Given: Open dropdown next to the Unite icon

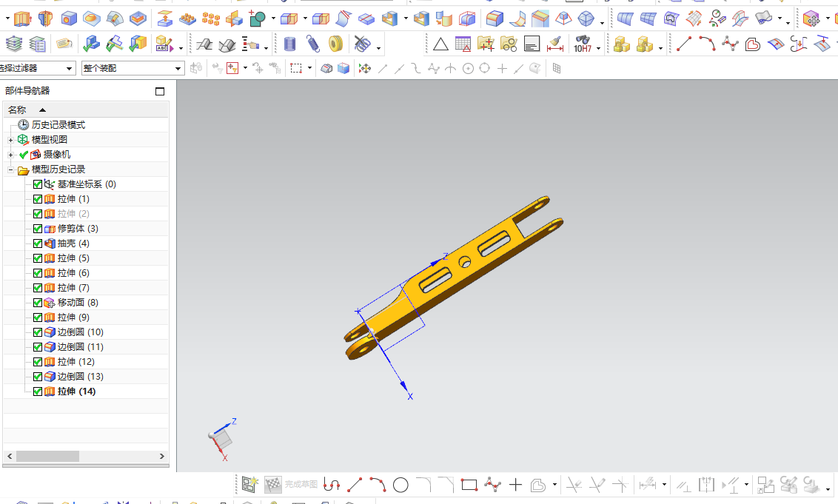Looking at the screenshot, I should tap(274, 19).
